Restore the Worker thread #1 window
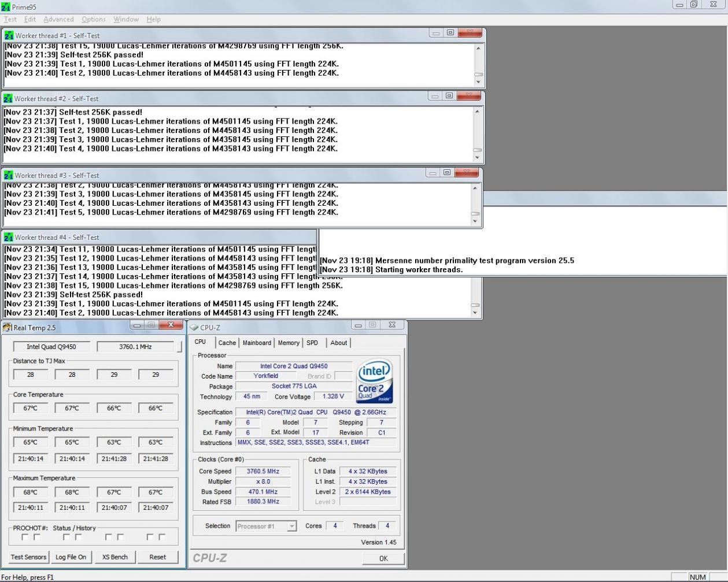Screen dimensions: 728x582 450,33
